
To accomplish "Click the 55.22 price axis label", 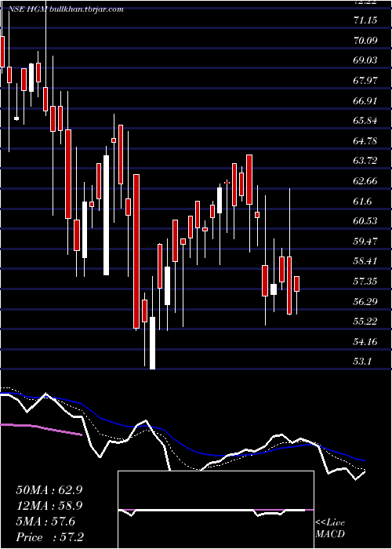I will [x=365, y=322].
